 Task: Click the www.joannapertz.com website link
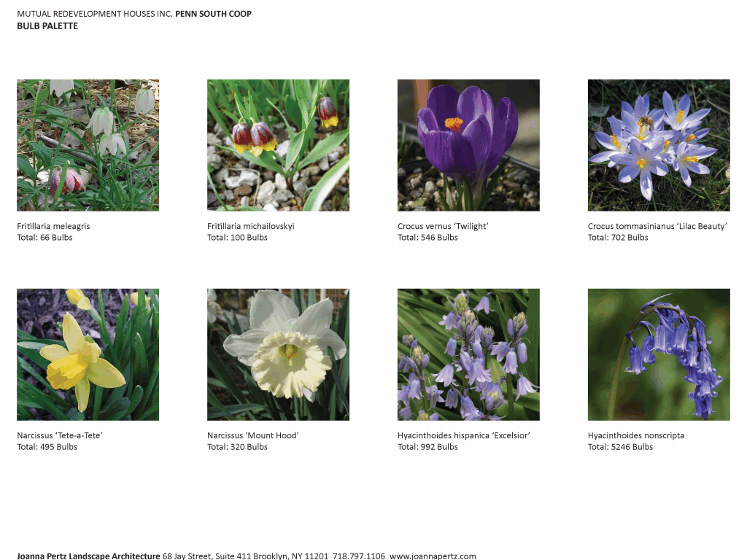(433, 556)
